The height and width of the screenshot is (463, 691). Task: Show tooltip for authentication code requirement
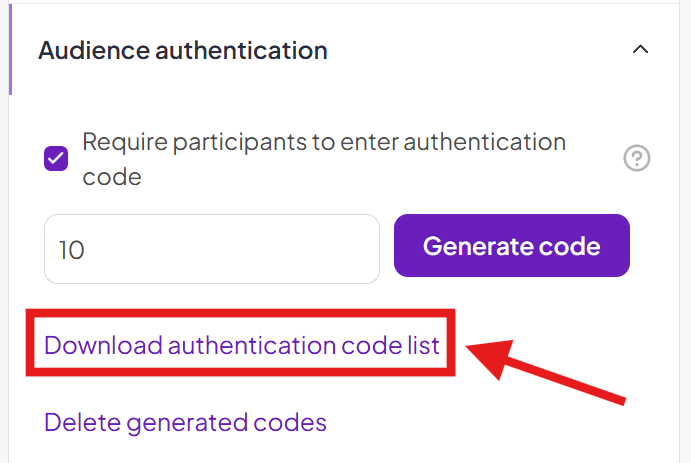tap(637, 159)
